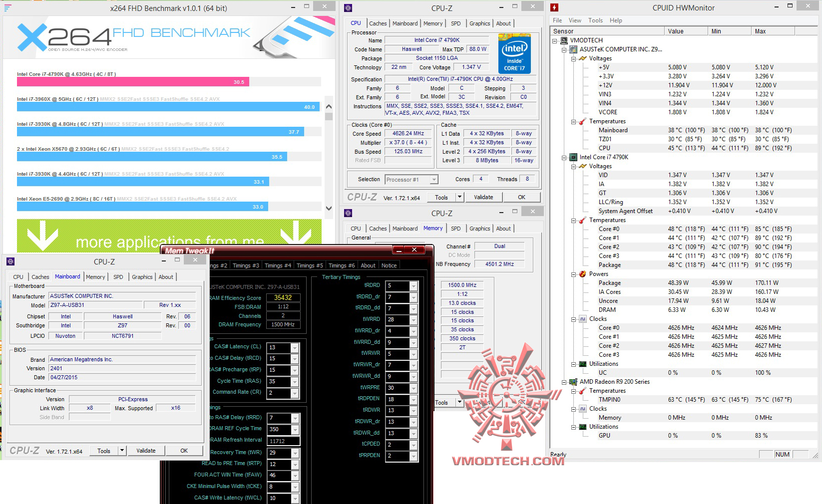
Task: Click the AMD Radeon R9 200 graphics card icon
Action: pyautogui.click(x=573, y=382)
